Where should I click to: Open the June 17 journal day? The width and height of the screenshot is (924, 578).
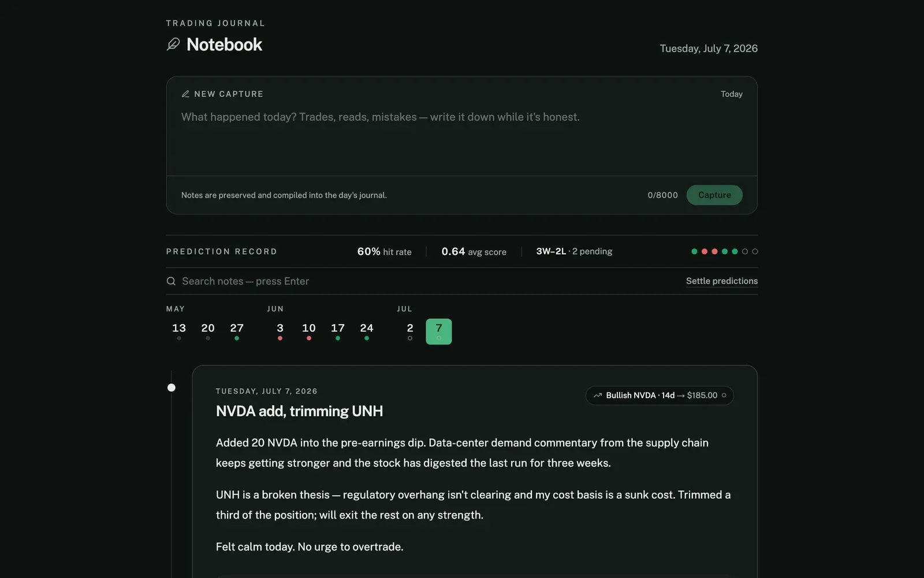click(x=338, y=331)
